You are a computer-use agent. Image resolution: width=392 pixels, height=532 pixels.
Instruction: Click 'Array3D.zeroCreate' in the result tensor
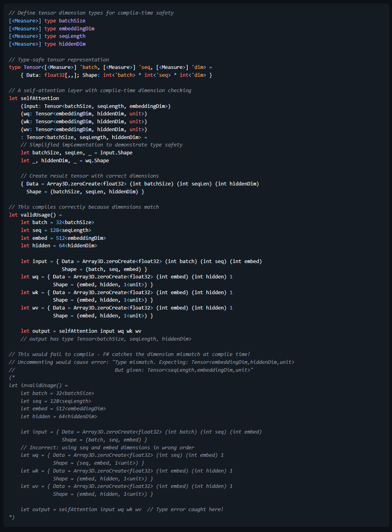pyautogui.click(x=74, y=184)
